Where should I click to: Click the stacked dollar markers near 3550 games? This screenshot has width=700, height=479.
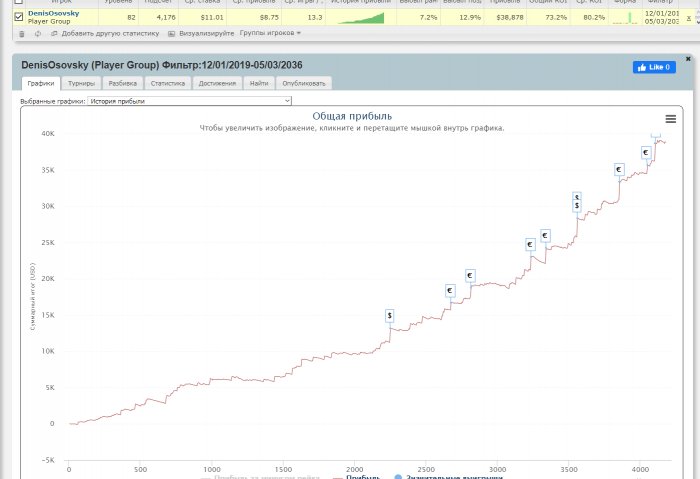577,202
